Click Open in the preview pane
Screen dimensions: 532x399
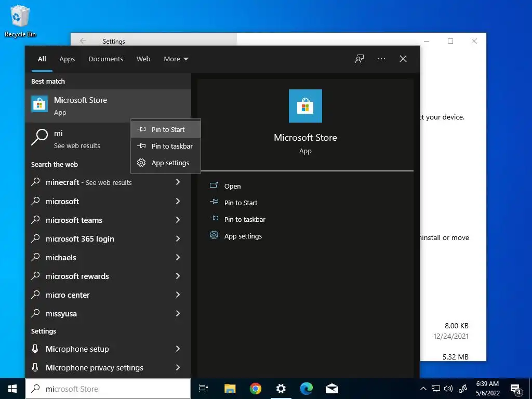232,186
